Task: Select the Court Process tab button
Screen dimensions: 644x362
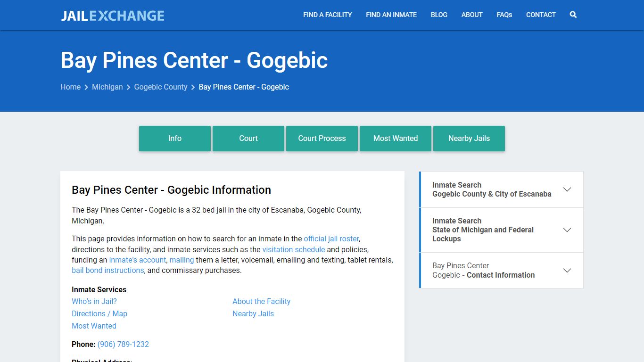Action: [322, 139]
